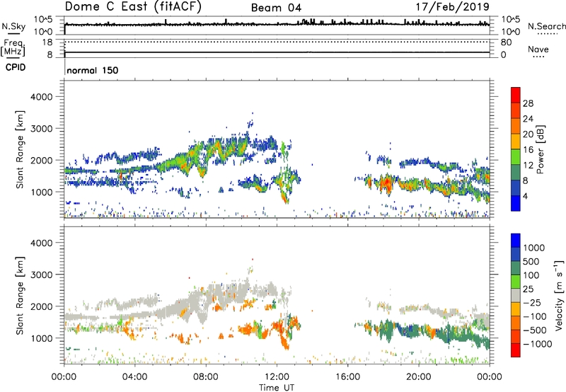
Task: Pick the teal 100–500 velocity colorbar segment
Action: pos(516,268)
